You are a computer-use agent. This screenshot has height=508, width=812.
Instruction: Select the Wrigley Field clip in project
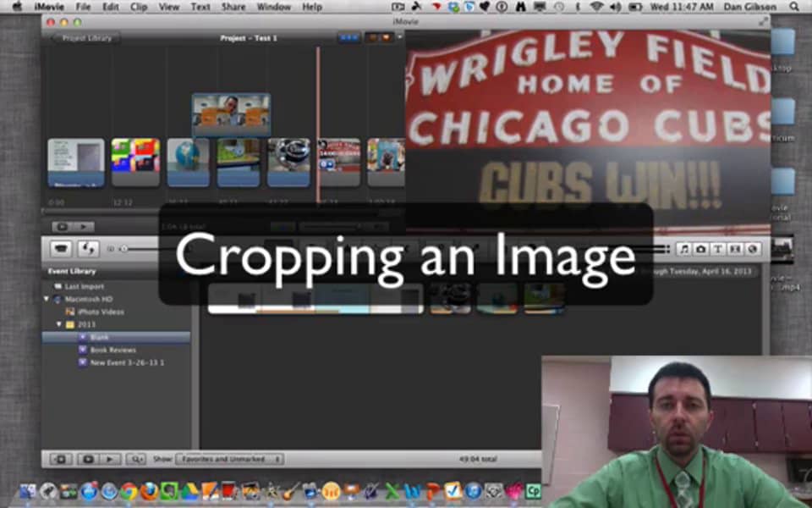point(340,163)
